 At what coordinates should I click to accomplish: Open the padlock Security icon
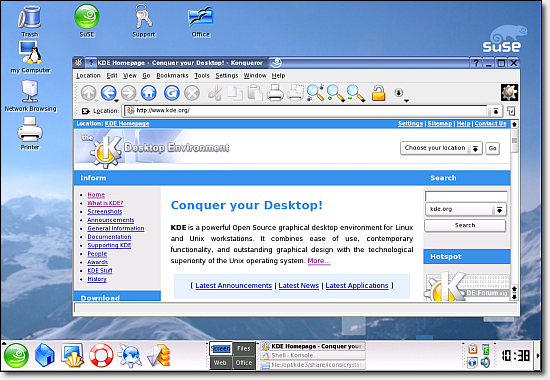tap(378, 93)
